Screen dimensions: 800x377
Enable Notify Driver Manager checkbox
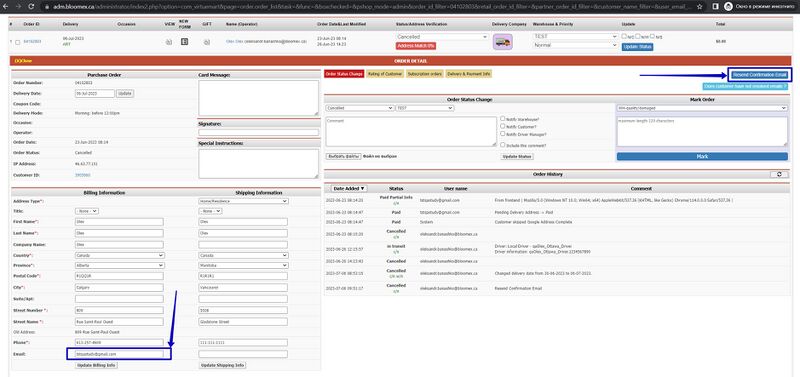pyautogui.click(x=503, y=134)
